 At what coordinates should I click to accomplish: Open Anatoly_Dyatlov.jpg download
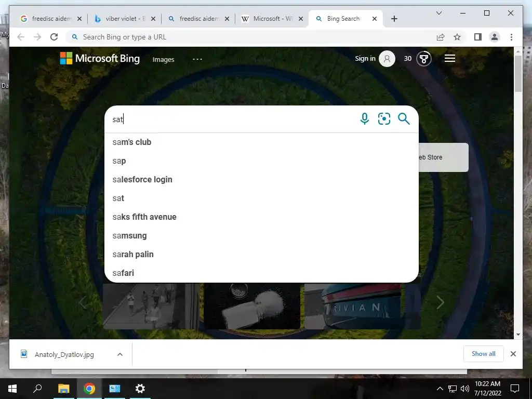tap(64, 354)
